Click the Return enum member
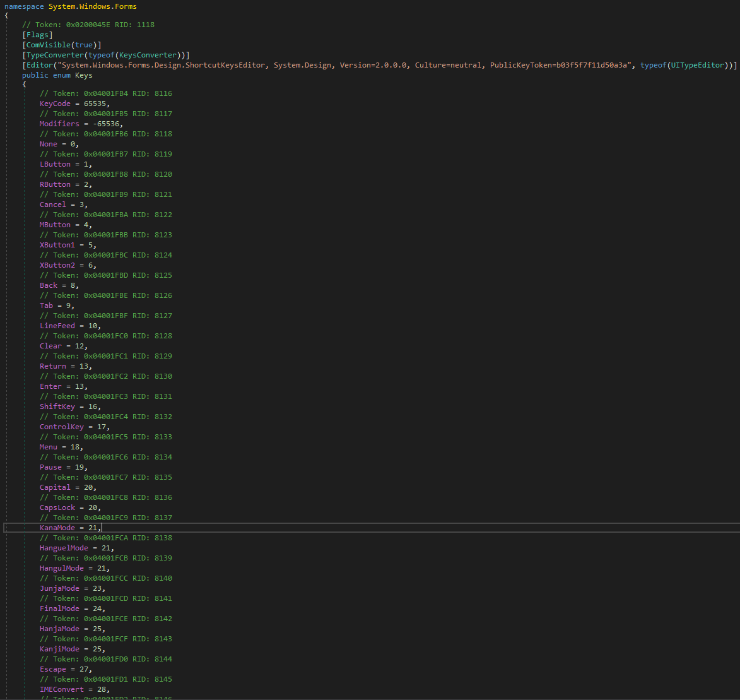 coord(53,366)
